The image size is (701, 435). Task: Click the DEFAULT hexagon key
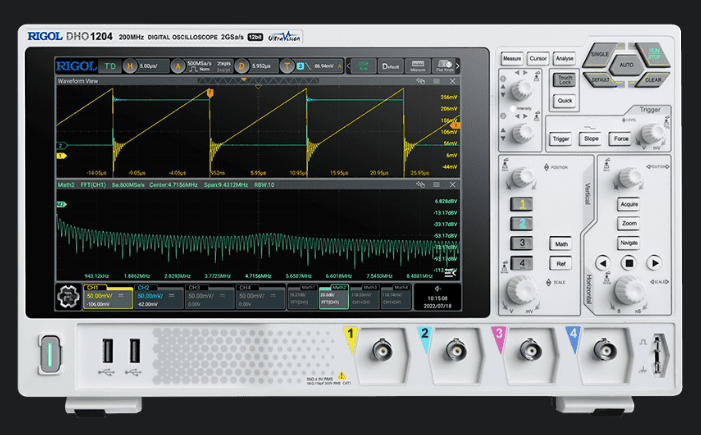tap(600, 80)
